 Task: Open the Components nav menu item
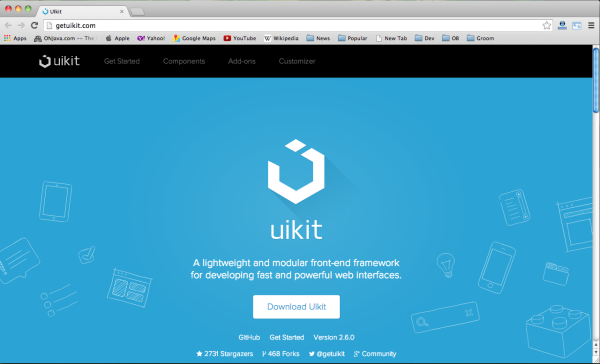coord(184,61)
